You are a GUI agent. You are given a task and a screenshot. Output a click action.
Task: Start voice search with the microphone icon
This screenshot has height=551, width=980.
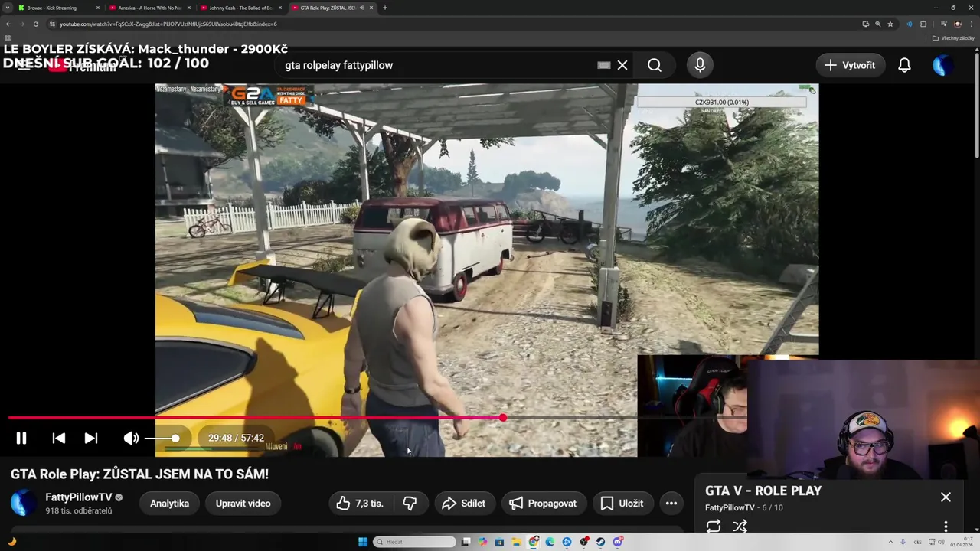(700, 65)
